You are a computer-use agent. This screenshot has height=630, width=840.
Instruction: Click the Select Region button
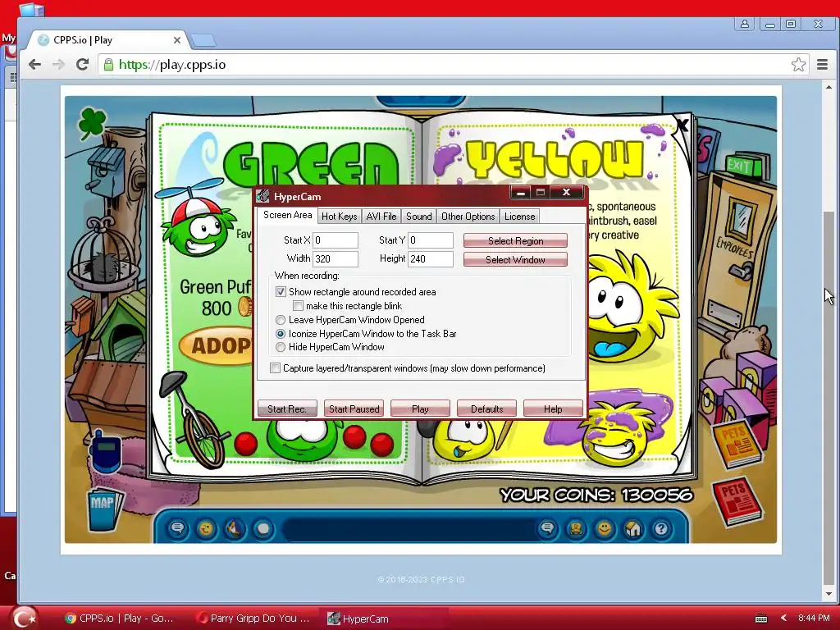coord(515,240)
